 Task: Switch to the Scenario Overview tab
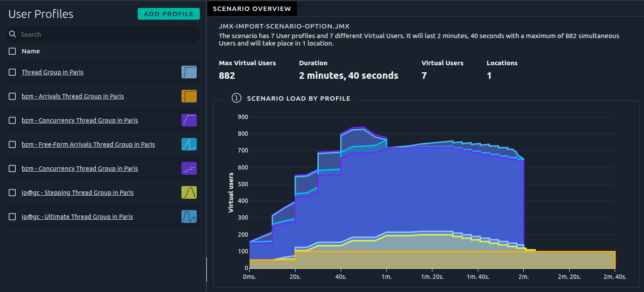(x=252, y=9)
